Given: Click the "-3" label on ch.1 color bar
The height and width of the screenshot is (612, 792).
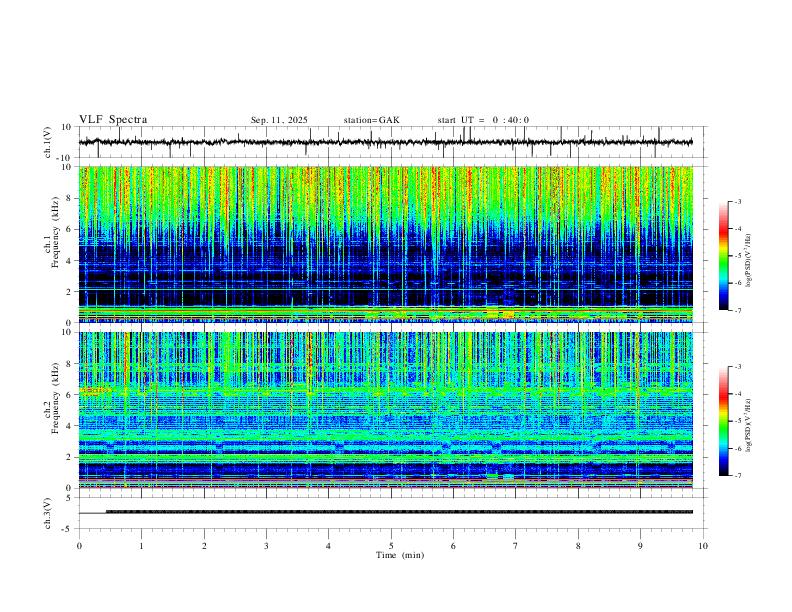Looking at the screenshot, I should click(x=738, y=202).
